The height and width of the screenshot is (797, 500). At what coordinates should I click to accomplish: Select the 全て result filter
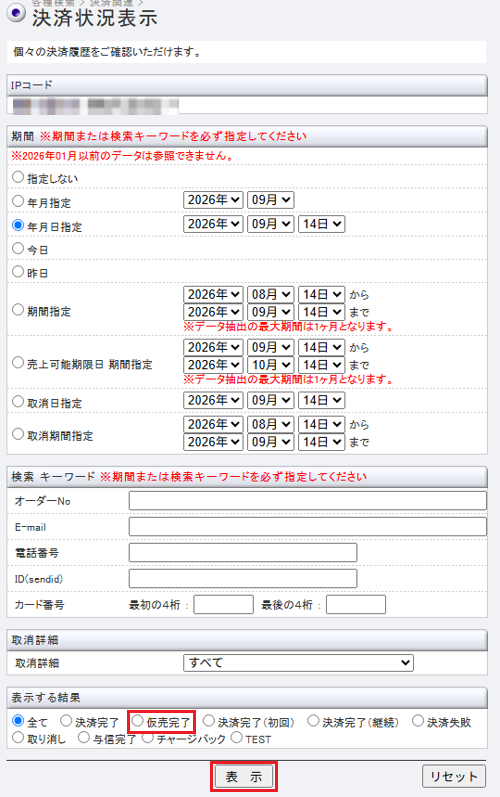pos(18,720)
